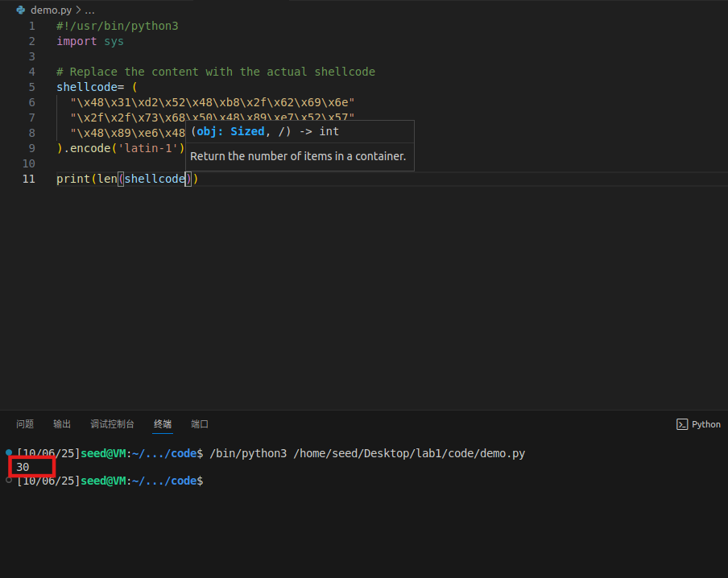Click the 'sys' module name
This screenshot has height=578, width=728.
coord(114,41)
